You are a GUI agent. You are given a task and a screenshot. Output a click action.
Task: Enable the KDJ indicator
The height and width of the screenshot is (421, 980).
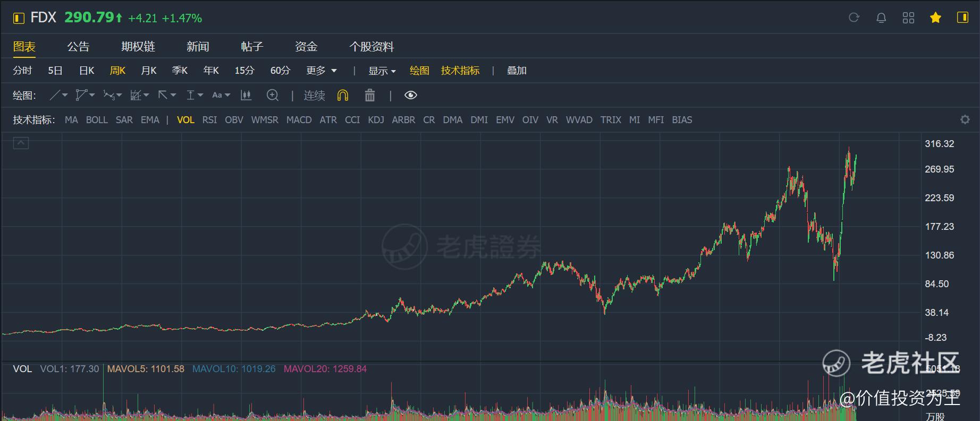[376, 120]
